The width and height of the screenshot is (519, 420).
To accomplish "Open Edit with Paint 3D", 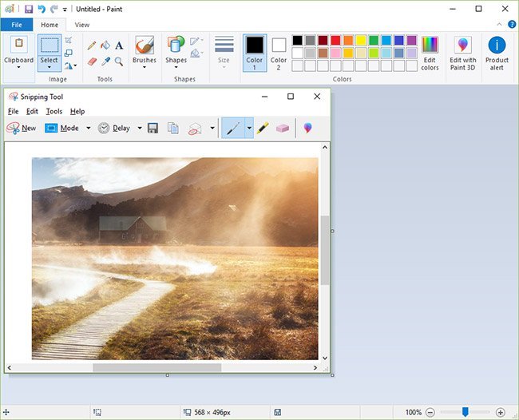I will [x=462, y=51].
